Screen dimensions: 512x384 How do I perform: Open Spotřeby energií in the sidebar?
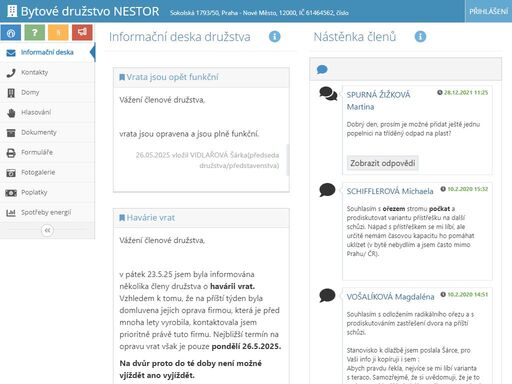coord(47,212)
